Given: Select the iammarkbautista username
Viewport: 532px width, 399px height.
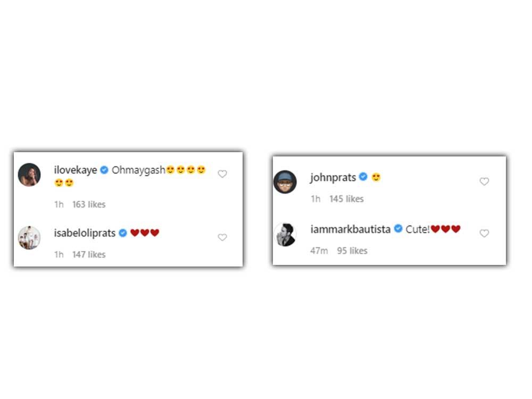Looking at the screenshot, I should (351, 229).
